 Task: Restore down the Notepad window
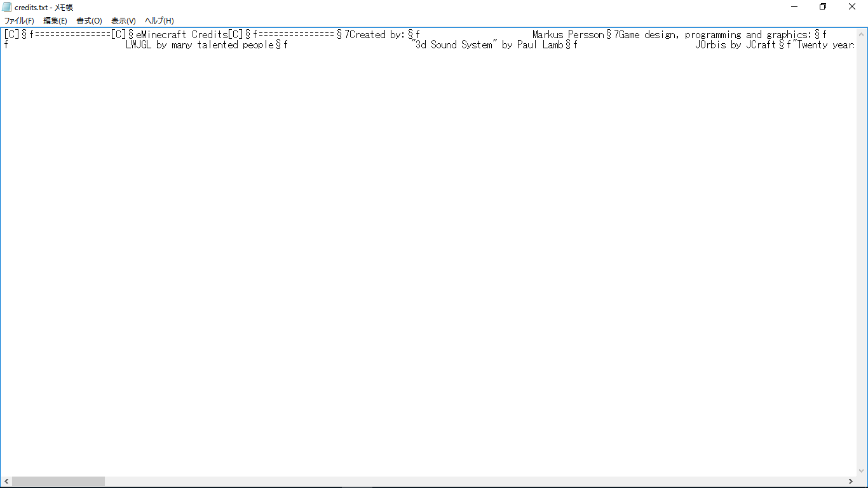823,7
